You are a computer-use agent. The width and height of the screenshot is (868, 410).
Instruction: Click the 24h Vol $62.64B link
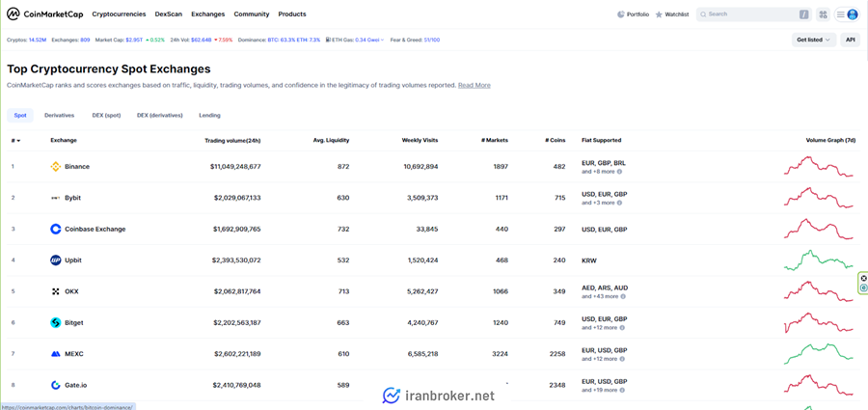tap(191, 40)
